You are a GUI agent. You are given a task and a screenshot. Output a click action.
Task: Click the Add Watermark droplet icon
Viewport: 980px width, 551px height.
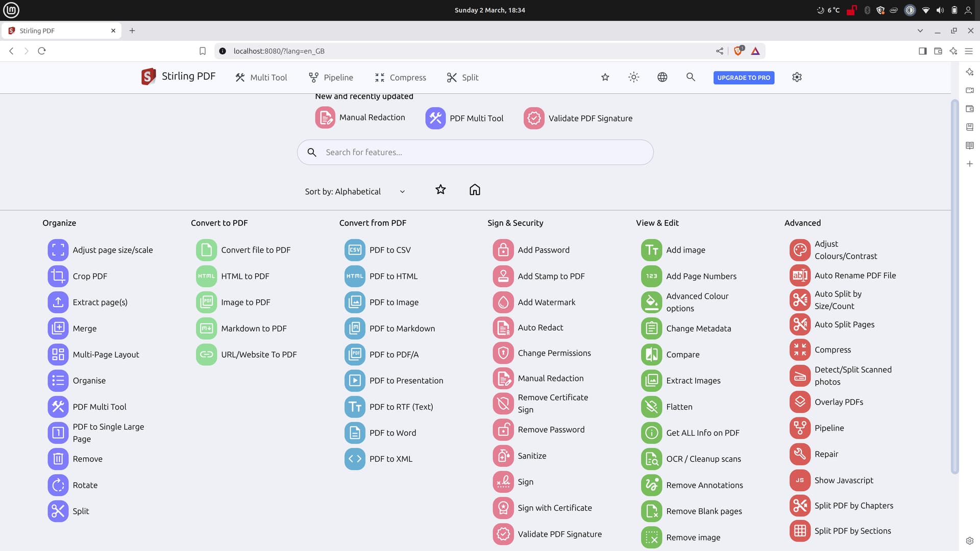tap(503, 302)
